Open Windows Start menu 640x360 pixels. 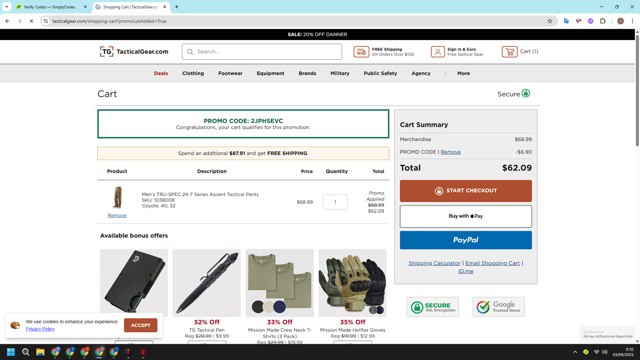pyautogui.click(x=11, y=352)
